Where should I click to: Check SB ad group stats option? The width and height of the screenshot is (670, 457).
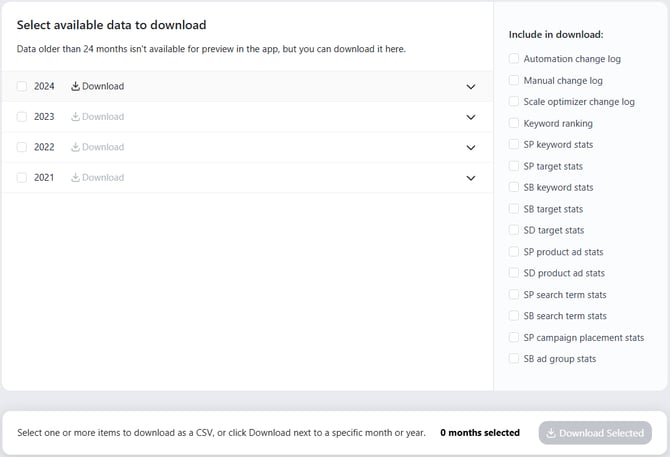click(x=514, y=359)
